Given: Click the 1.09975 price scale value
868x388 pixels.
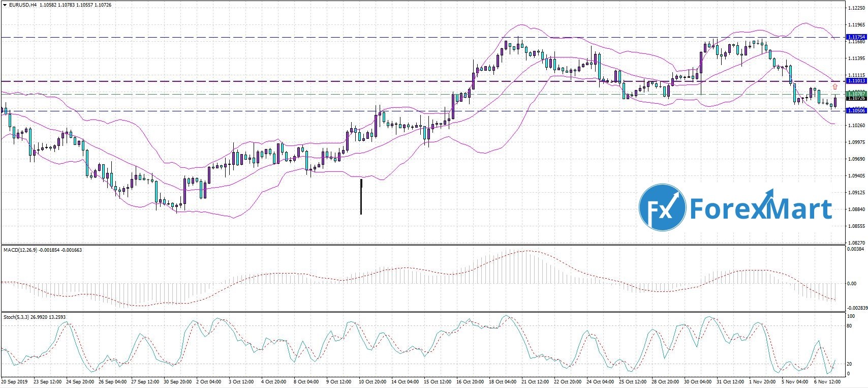Looking at the screenshot, I should (x=856, y=142).
